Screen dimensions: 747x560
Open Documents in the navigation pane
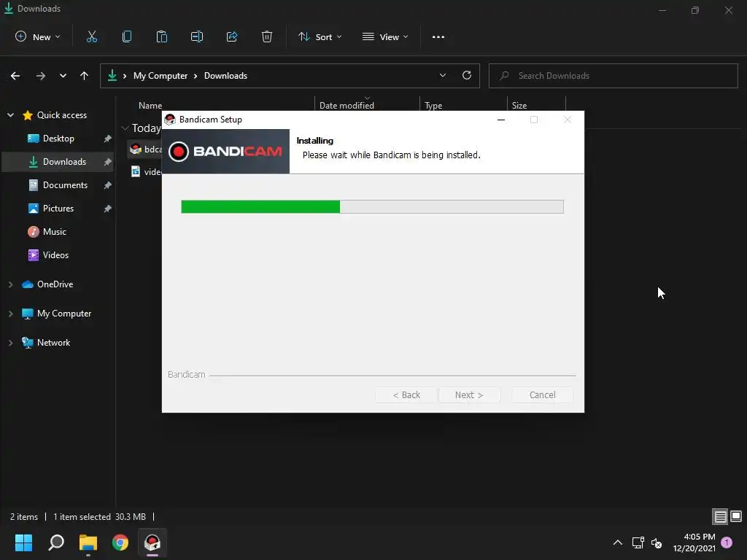click(65, 185)
